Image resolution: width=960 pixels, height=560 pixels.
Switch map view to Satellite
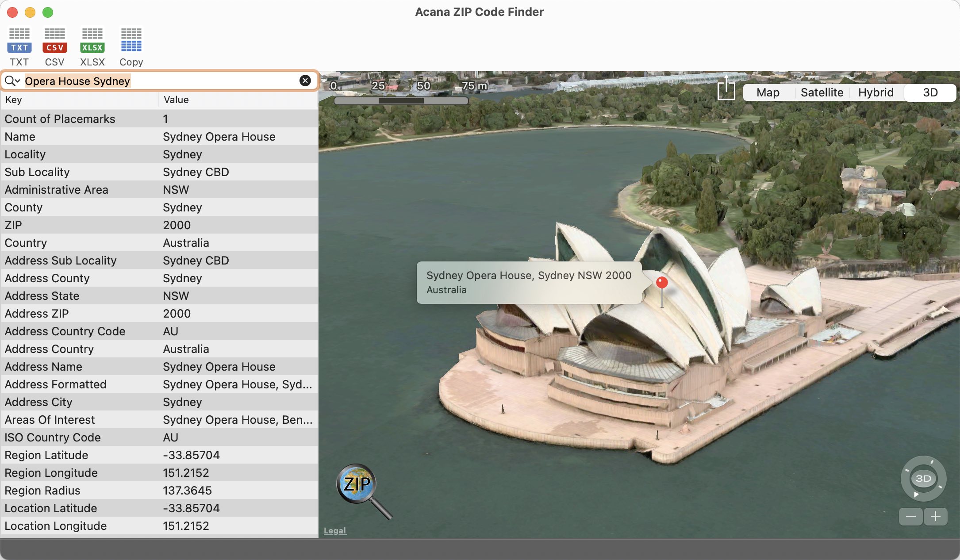[x=822, y=92]
